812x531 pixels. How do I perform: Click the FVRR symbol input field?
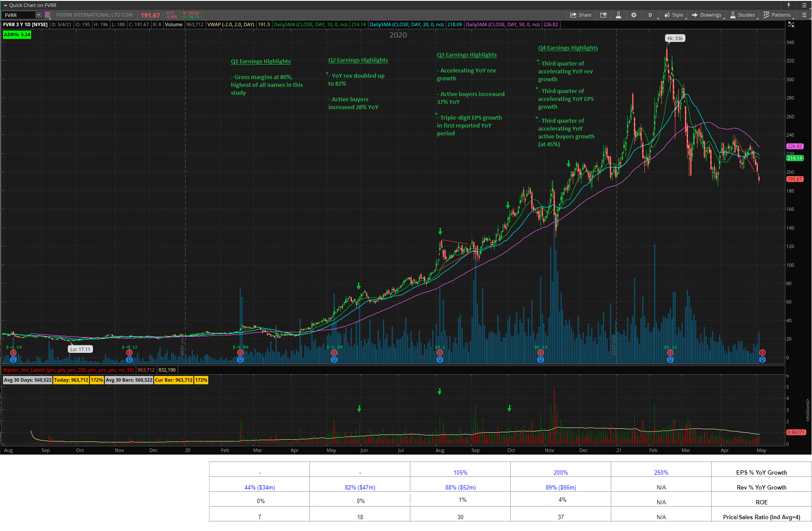[20, 15]
